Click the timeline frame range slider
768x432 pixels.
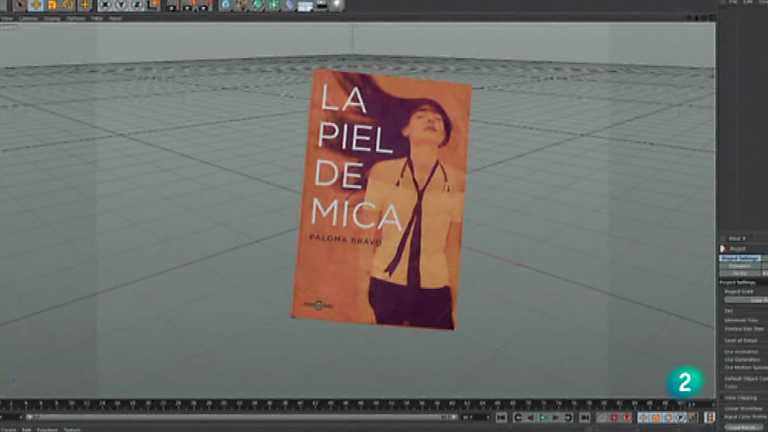click(240, 417)
